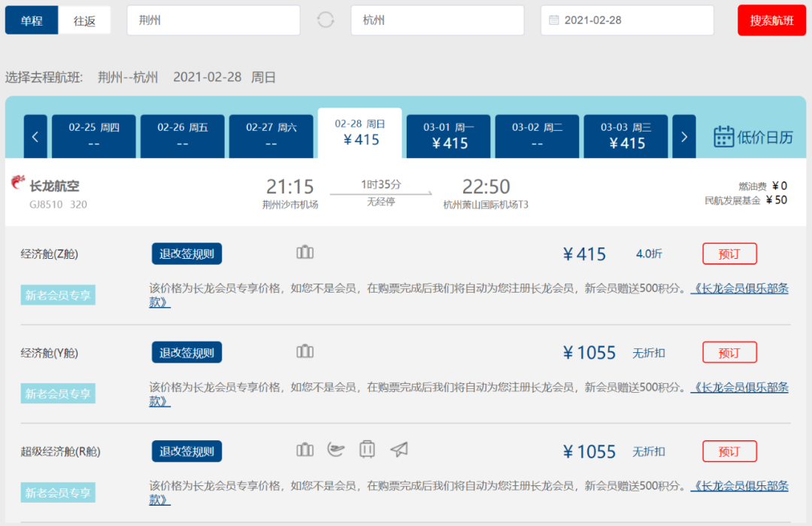Click the 经济舱(Z舱) cabin label
Image resolution: width=812 pixels, height=526 pixels.
[x=49, y=254]
